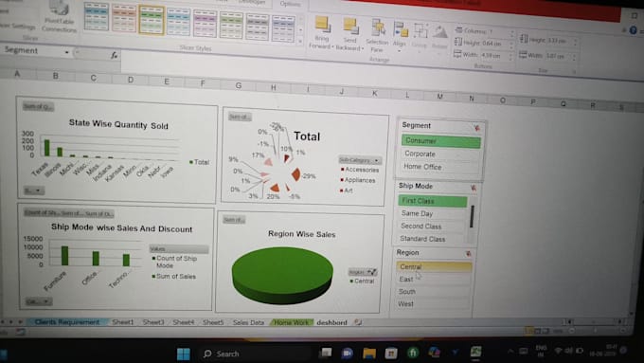The image size is (644, 363).
Task: Clear filter on Segment slicer
Action: [476, 128]
